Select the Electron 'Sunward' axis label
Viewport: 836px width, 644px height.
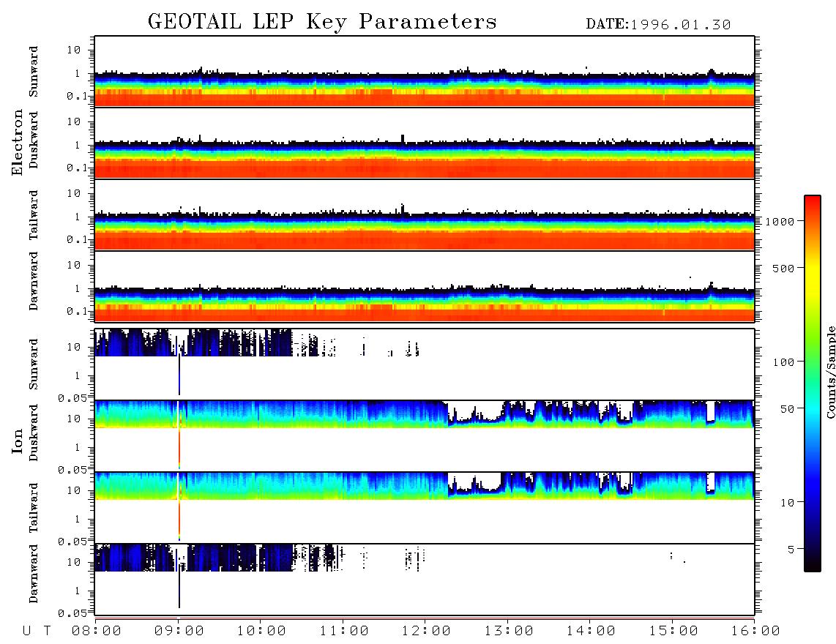pyautogui.click(x=34, y=72)
